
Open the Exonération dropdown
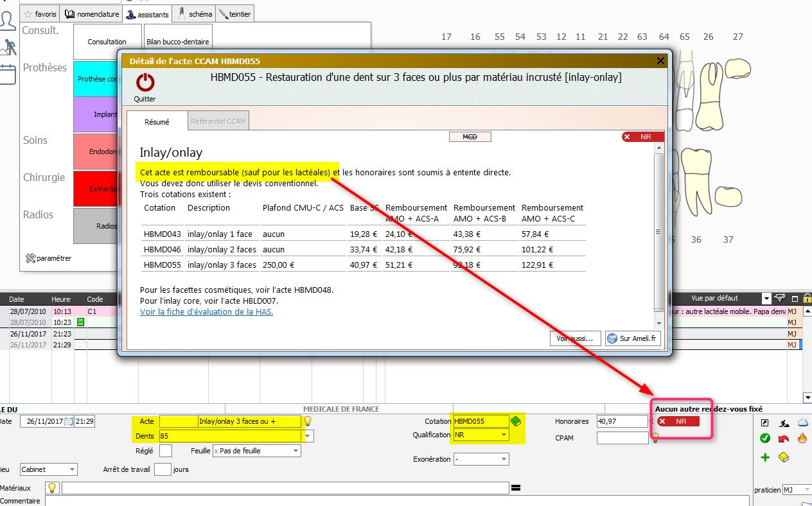click(x=504, y=459)
